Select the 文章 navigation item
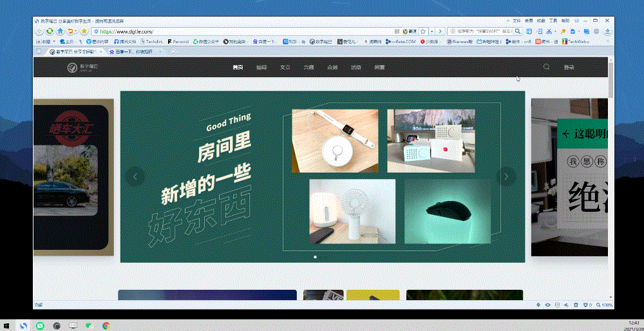Image resolution: width=644 pixels, height=331 pixels. [x=285, y=68]
